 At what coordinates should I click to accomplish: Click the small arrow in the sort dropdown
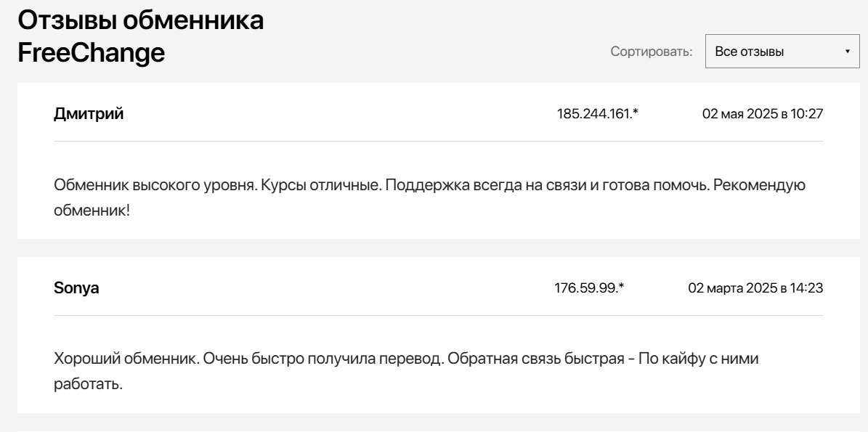point(847,52)
